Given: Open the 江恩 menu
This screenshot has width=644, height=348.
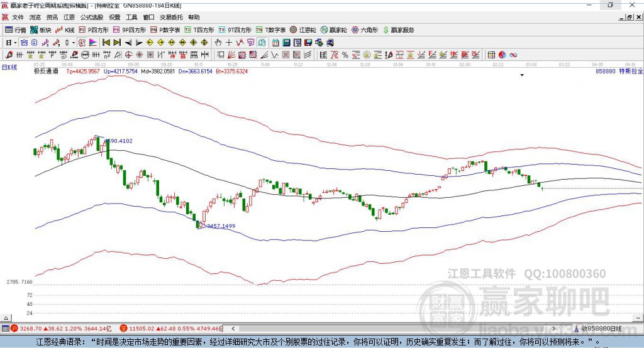Looking at the screenshot, I should [x=69, y=17].
